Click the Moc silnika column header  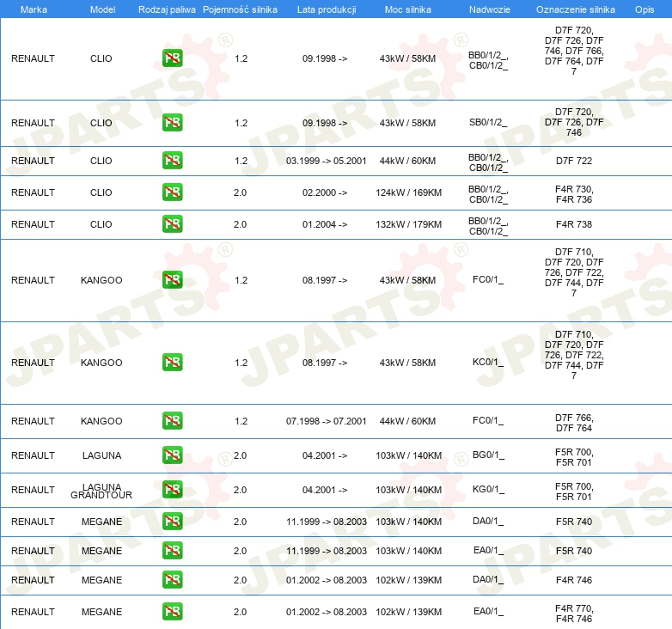click(x=407, y=9)
